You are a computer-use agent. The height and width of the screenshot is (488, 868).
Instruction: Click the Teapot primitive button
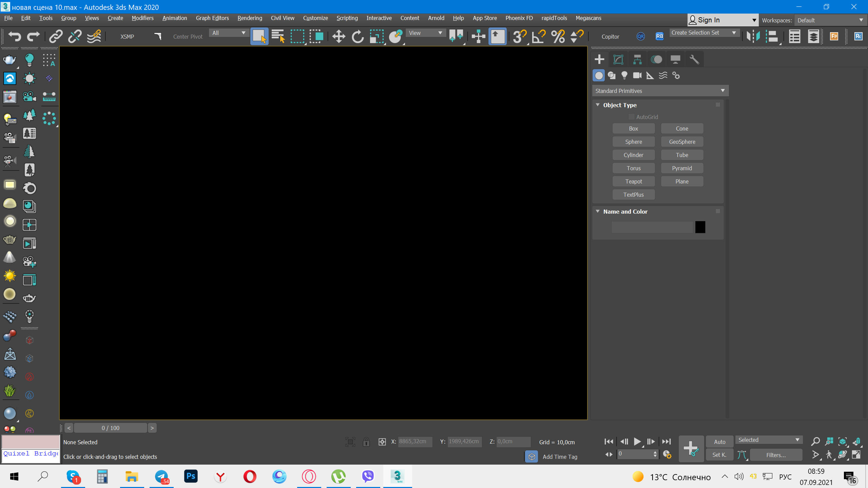click(633, 181)
